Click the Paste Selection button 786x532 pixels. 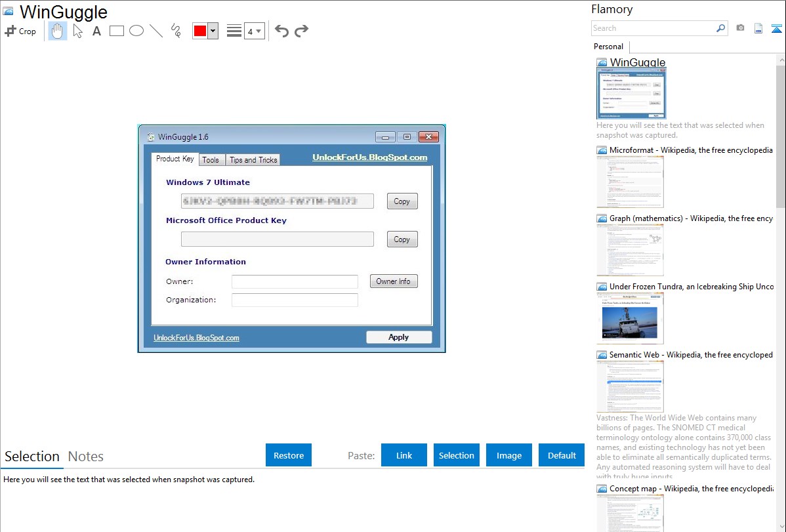(457, 455)
